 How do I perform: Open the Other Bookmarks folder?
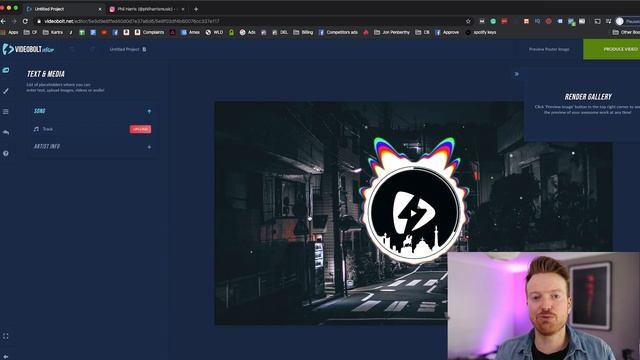coord(626,32)
